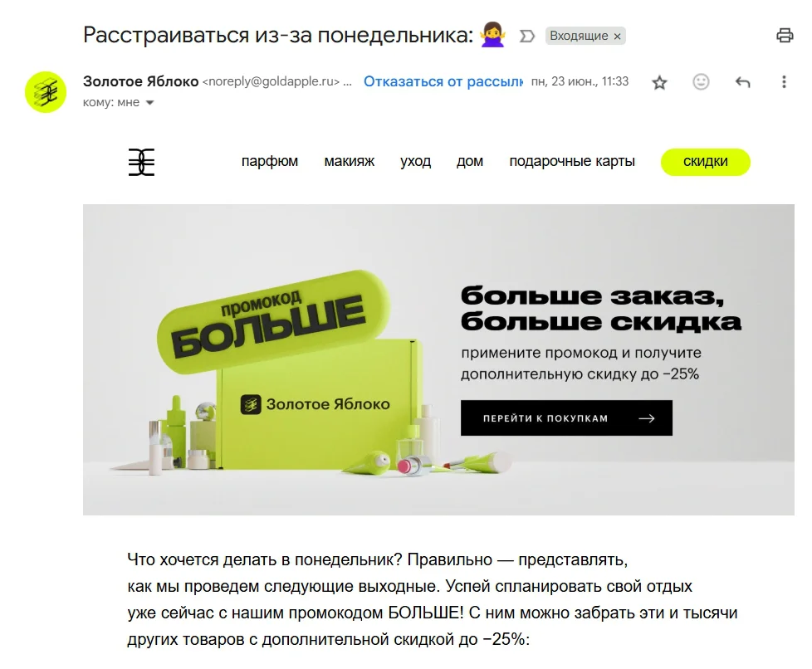The image size is (812, 669).
Task: Open 'подарочные карты' in the newsletter menu
Action: (x=572, y=161)
